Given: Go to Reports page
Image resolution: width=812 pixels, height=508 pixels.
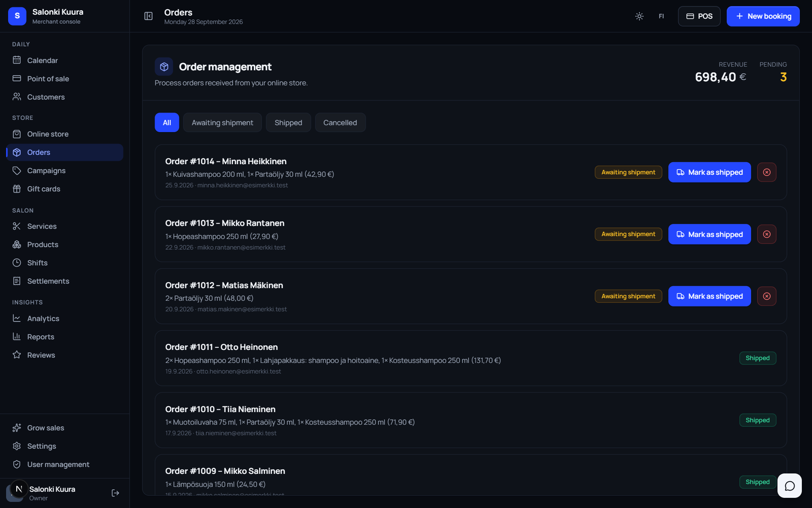Looking at the screenshot, I should tap(64, 337).
